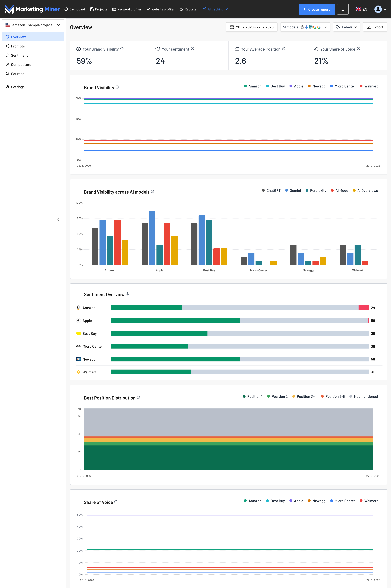This screenshot has width=391, height=588.
Task: Click info icon next to Sentiment Overview
Action: pos(127,294)
